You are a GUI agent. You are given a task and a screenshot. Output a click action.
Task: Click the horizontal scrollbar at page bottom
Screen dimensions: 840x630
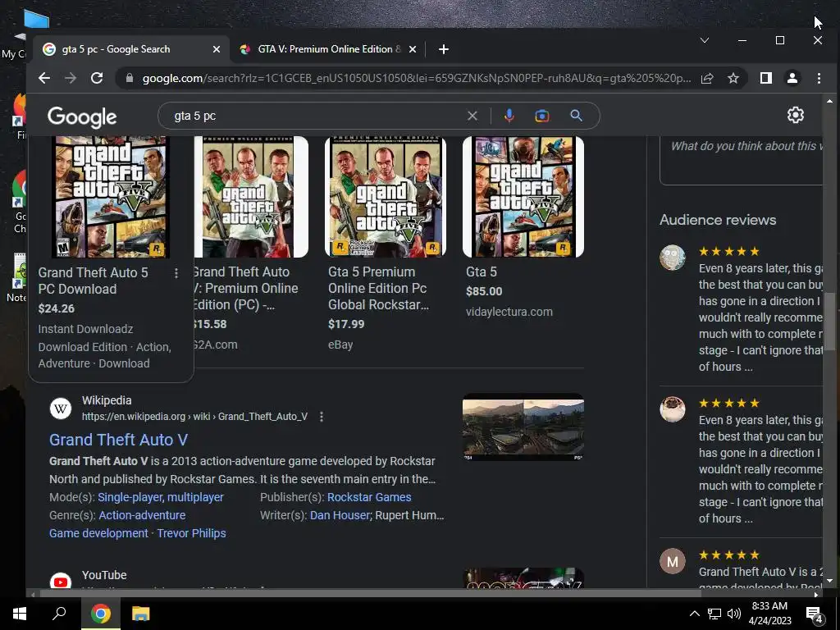pos(370,594)
